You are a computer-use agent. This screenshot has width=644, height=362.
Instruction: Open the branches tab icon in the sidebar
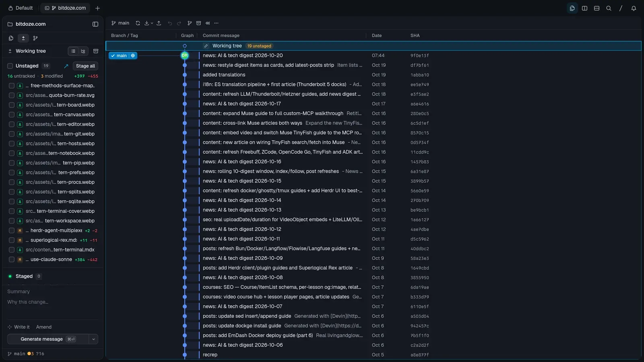[x=35, y=38]
